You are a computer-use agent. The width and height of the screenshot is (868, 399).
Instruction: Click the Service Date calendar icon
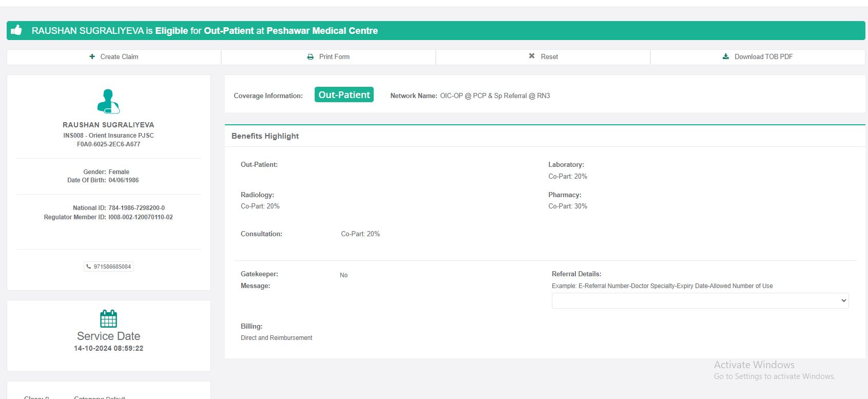click(108, 318)
